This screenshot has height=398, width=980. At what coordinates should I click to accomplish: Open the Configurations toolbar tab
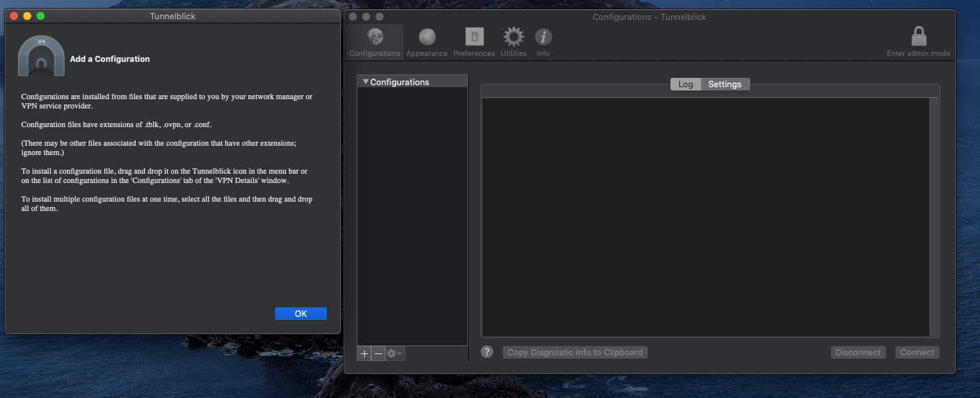(x=375, y=41)
